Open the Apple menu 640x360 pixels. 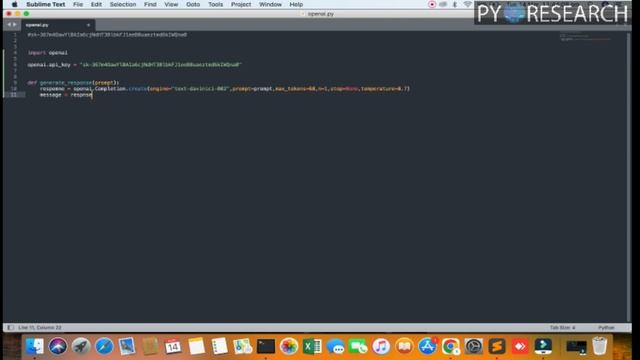(14, 4)
